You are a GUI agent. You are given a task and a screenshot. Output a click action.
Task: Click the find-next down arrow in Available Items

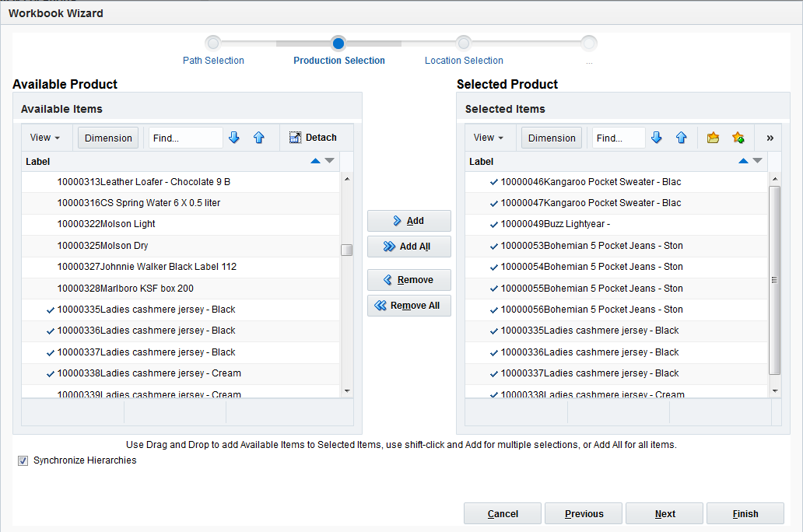click(234, 138)
